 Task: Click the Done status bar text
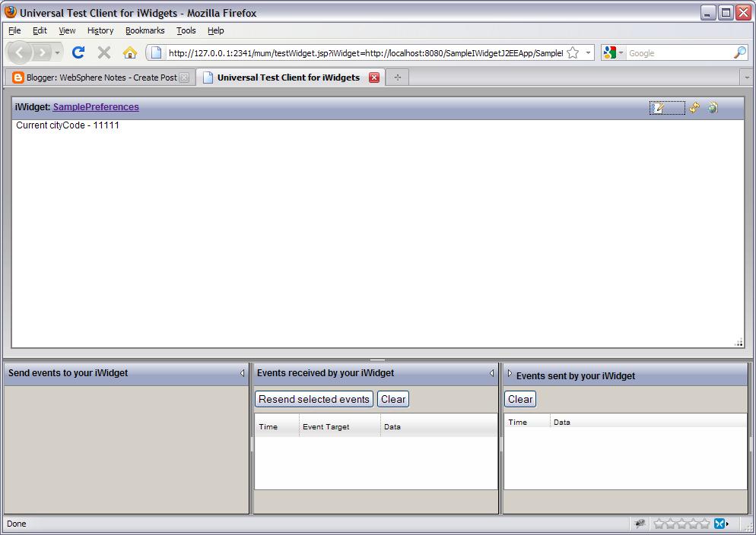coord(17,524)
